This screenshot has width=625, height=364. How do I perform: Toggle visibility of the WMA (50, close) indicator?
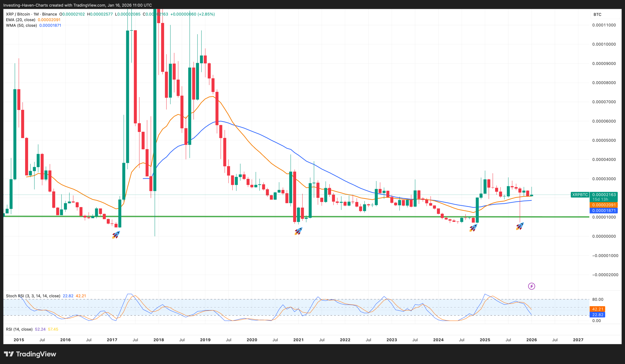coord(21,25)
